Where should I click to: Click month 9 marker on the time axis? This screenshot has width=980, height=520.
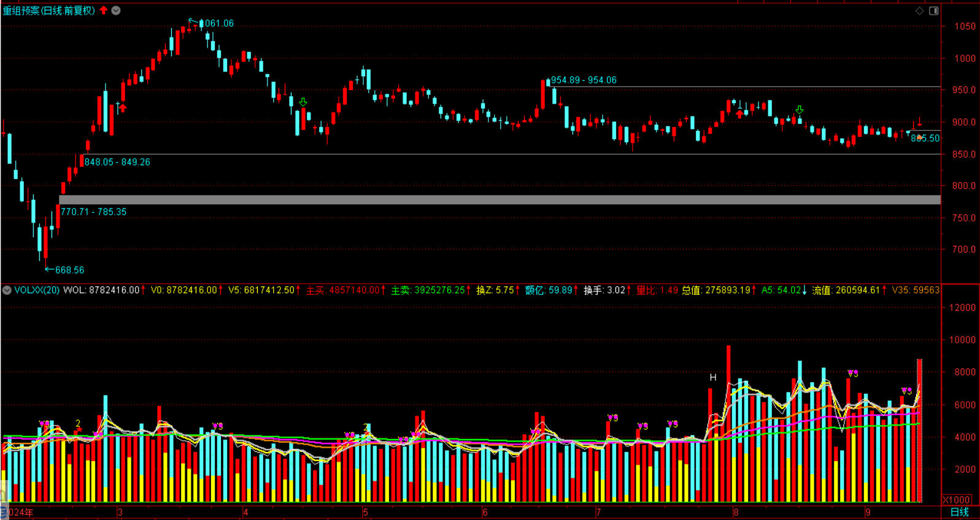[x=868, y=512]
